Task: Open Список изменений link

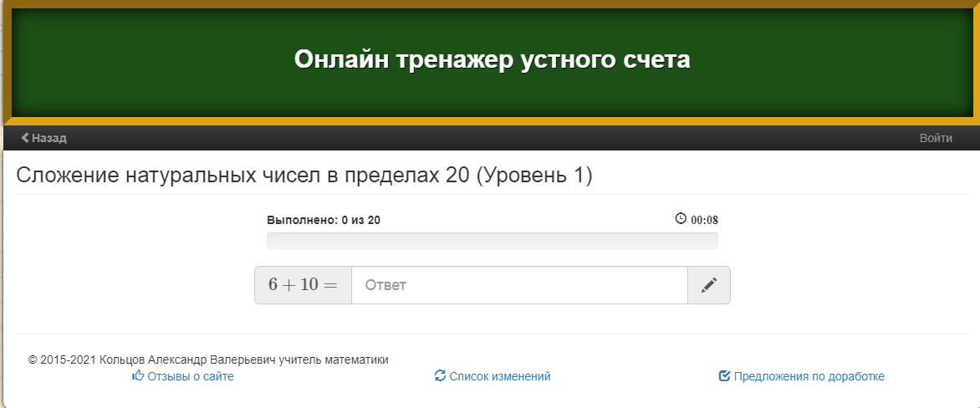Action: click(x=493, y=376)
